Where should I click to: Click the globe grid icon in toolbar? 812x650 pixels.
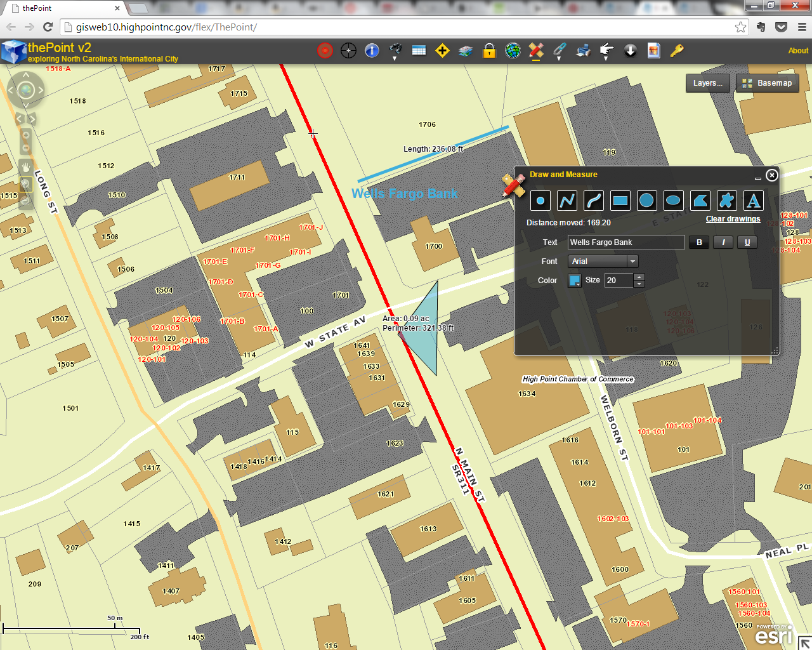[x=513, y=51]
